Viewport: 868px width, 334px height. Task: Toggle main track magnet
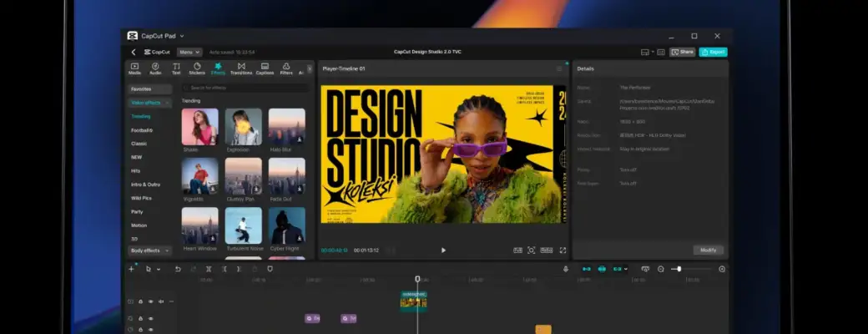click(586, 269)
